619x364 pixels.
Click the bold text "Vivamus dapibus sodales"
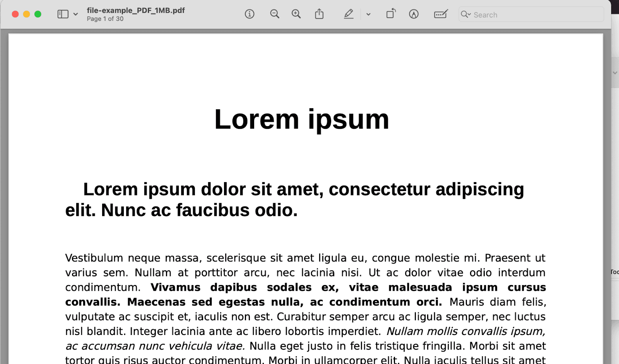tap(231, 287)
